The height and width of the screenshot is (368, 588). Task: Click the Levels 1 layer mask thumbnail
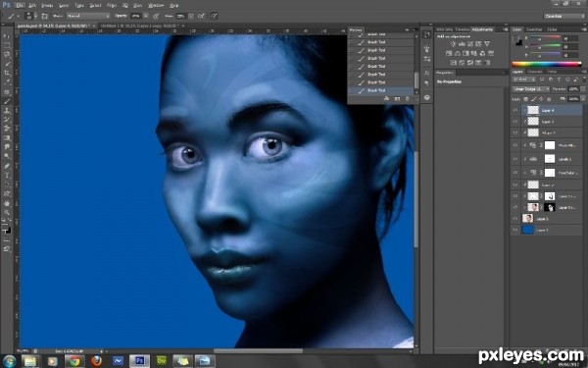tap(550, 159)
